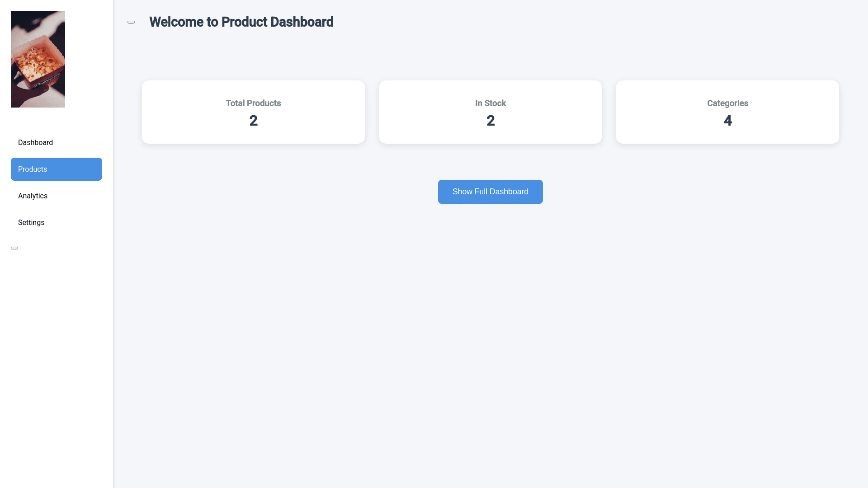Open the Dashboard sidebar item
868x488 pixels.
coord(35,143)
